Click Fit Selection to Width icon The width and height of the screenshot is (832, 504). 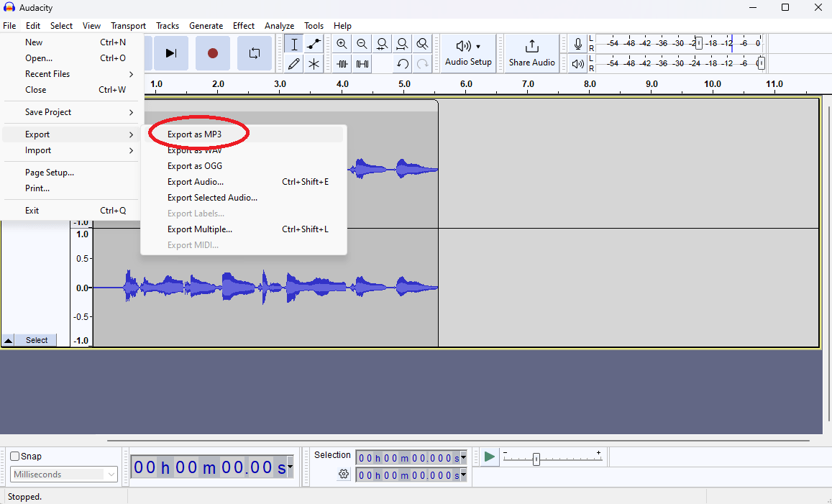(x=382, y=44)
